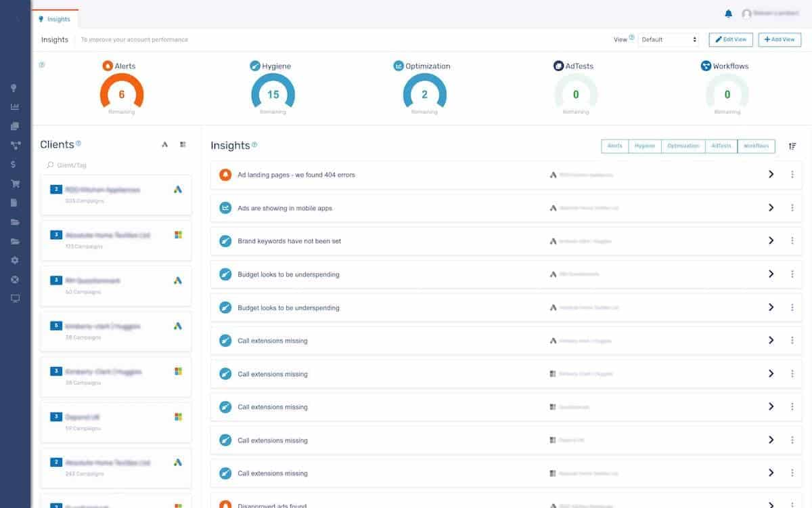Click the AdTests gauge showing 0

click(576, 94)
